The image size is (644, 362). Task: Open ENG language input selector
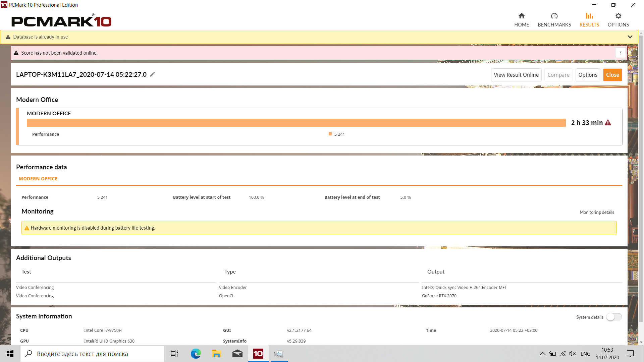(x=585, y=354)
